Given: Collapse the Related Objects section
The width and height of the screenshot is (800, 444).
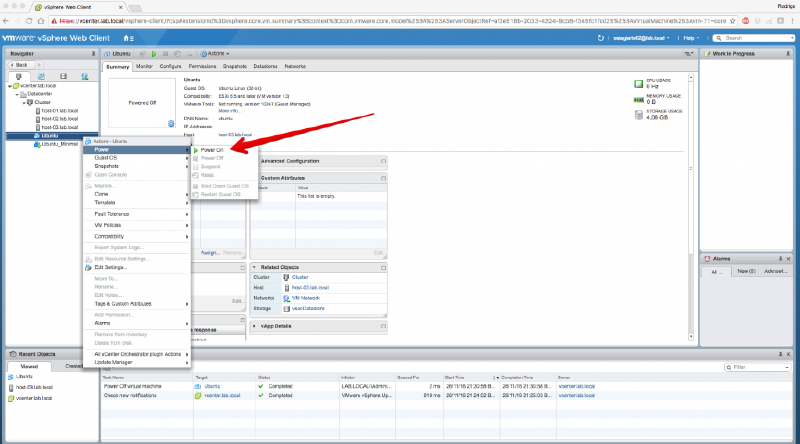Looking at the screenshot, I should click(254, 267).
